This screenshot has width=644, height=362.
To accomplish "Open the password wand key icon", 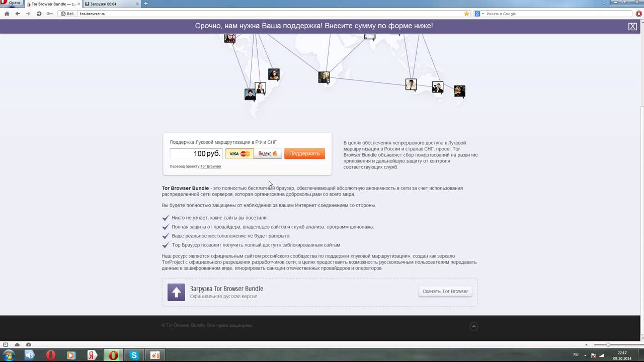I will (50, 14).
